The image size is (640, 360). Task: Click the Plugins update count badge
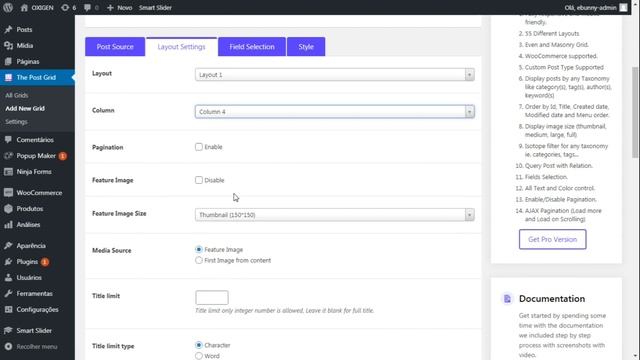point(45,262)
